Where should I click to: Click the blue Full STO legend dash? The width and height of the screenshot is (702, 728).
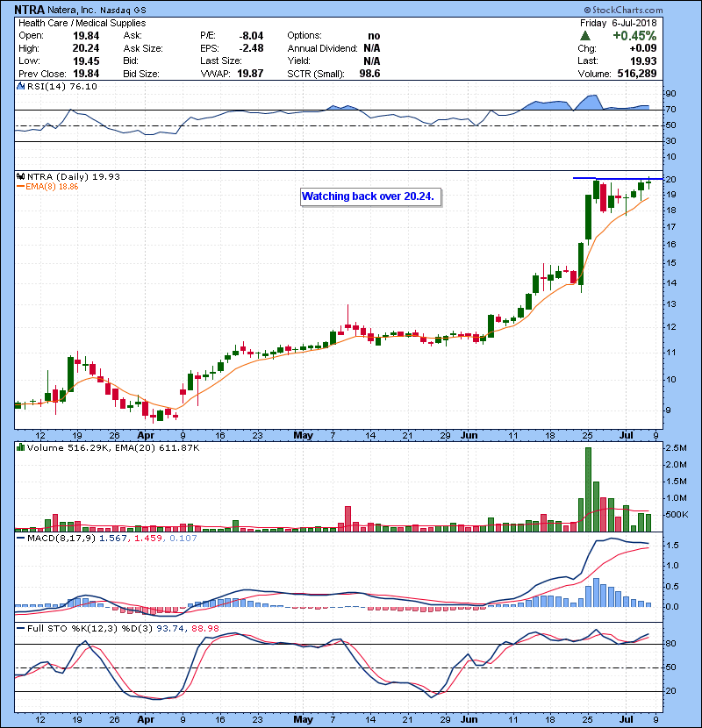tap(20, 628)
